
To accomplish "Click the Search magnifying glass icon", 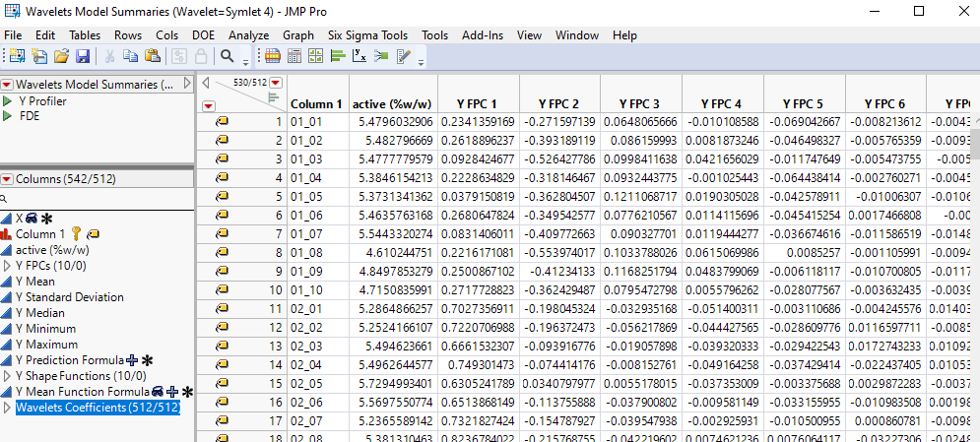I will [228, 56].
